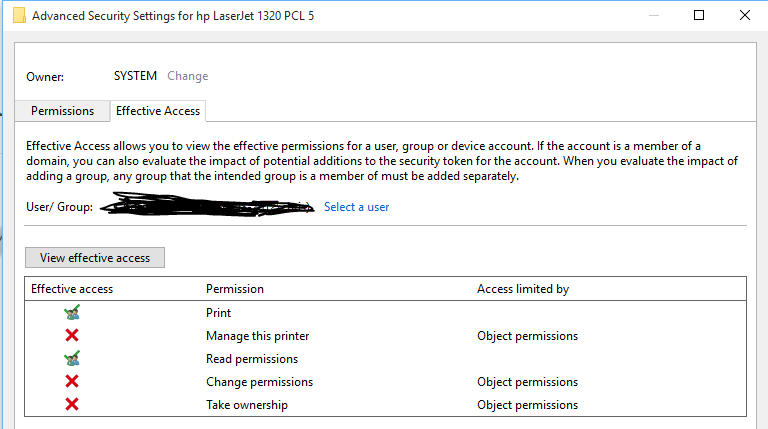Screen dimensions: 768x429
Task: Click the red X beside Manage this printer
Action: click(x=72, y=336)
